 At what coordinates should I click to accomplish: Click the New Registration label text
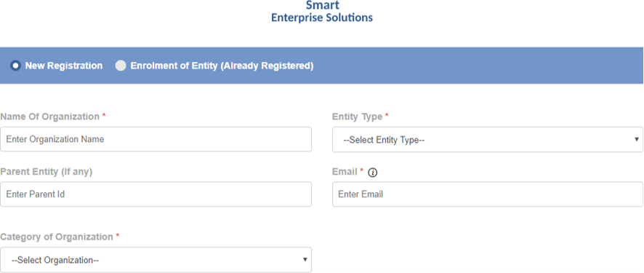pyautogui.click(x=64, y=66)
